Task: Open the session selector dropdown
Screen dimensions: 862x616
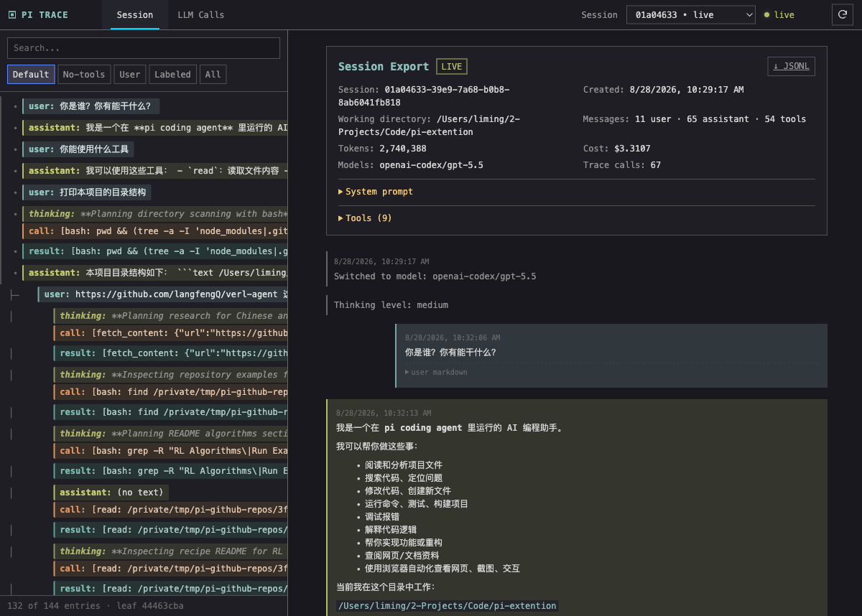Action: (x=691, y=14)
